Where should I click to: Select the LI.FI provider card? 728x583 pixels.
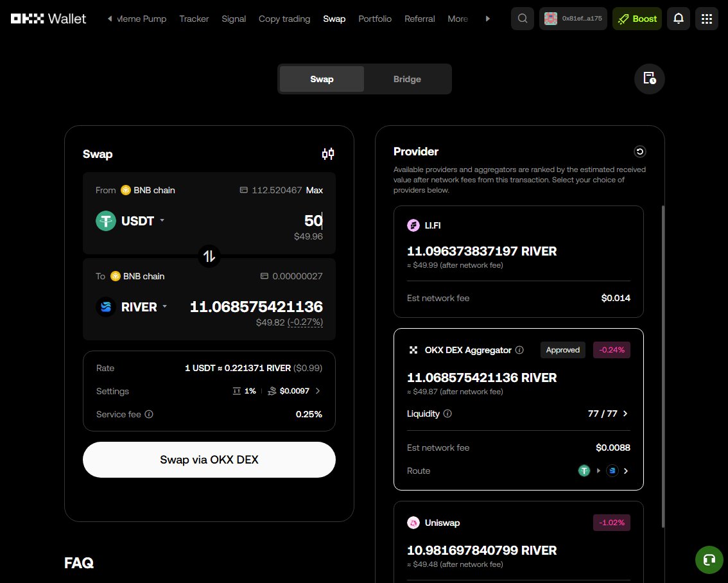pyautogui.click(x=518, y=261)
